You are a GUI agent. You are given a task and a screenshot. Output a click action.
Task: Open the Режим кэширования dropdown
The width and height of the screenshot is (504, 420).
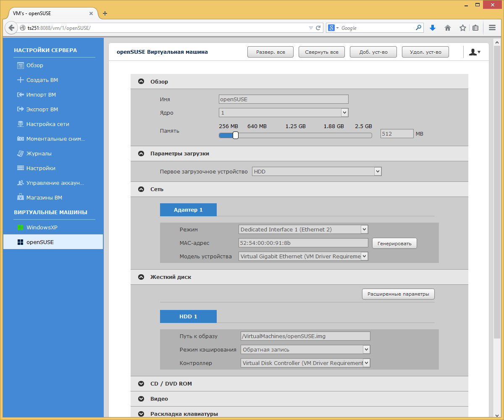coord(305,349)
